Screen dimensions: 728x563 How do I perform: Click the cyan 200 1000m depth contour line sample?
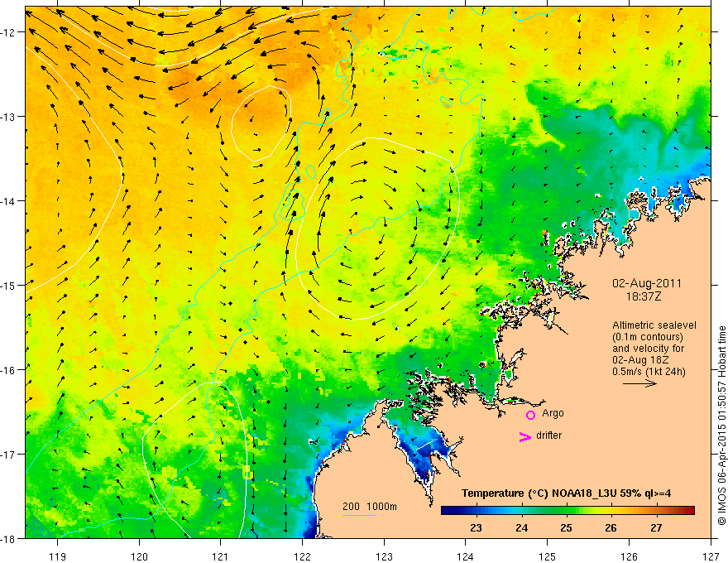(359, 515)
